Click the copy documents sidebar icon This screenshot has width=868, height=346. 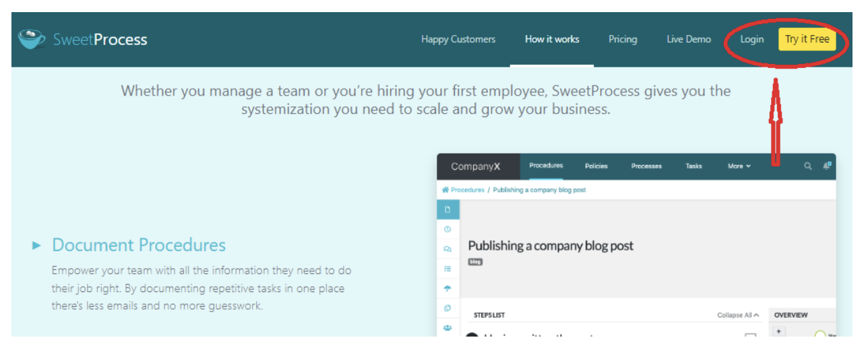click(448, 308)
